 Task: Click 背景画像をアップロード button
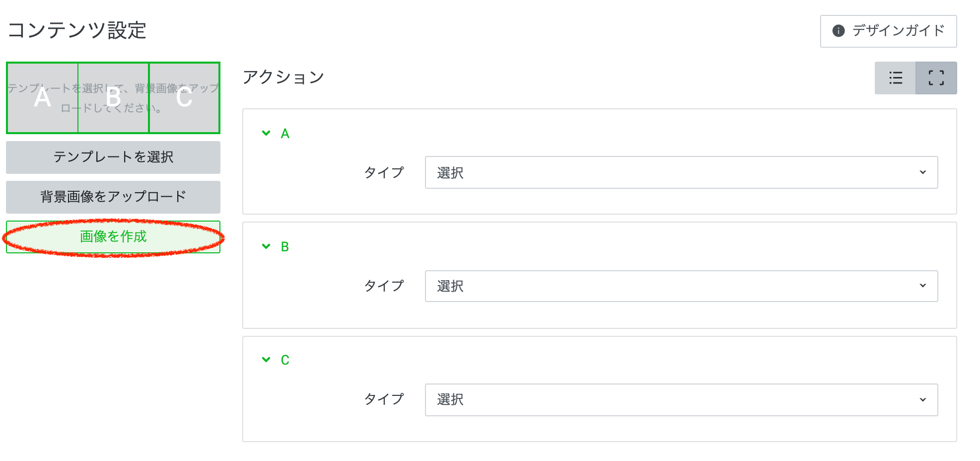[x=113, y=197]
